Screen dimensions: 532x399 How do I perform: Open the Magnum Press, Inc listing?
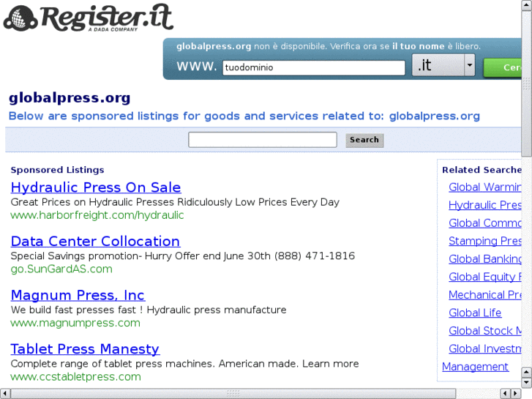(78, 295)
